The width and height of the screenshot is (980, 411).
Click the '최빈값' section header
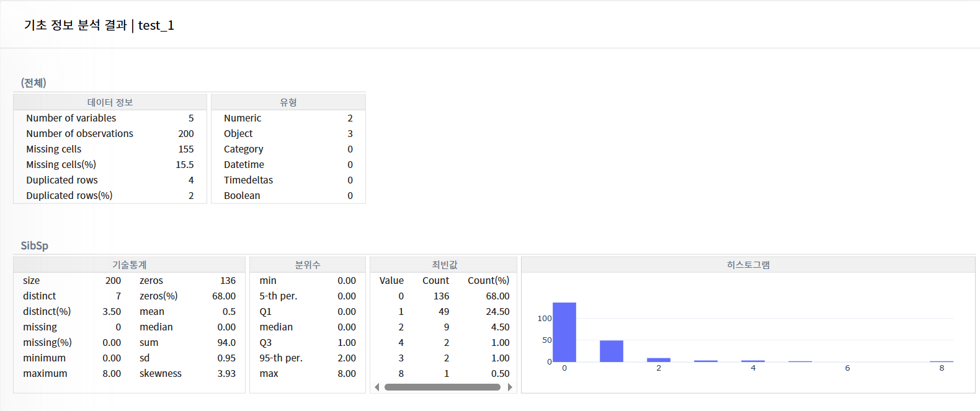coord(444,265)
